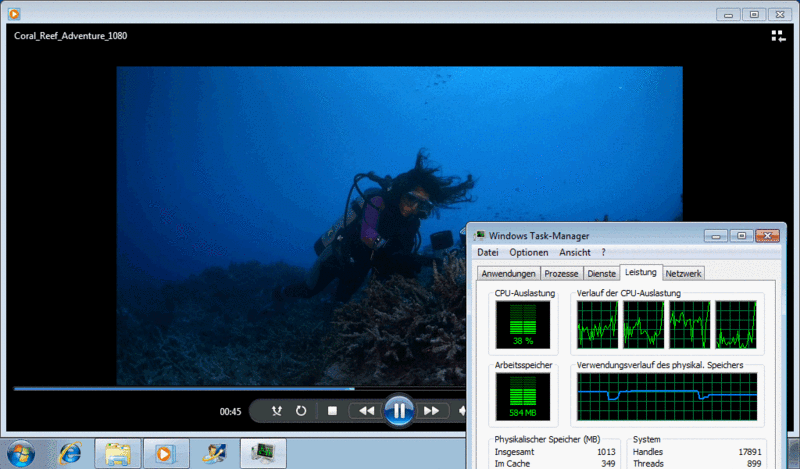The height and width of the screenshot is (469, 800).
Task: Pause the video with the round blue button
Action: [x=398, y=410]
